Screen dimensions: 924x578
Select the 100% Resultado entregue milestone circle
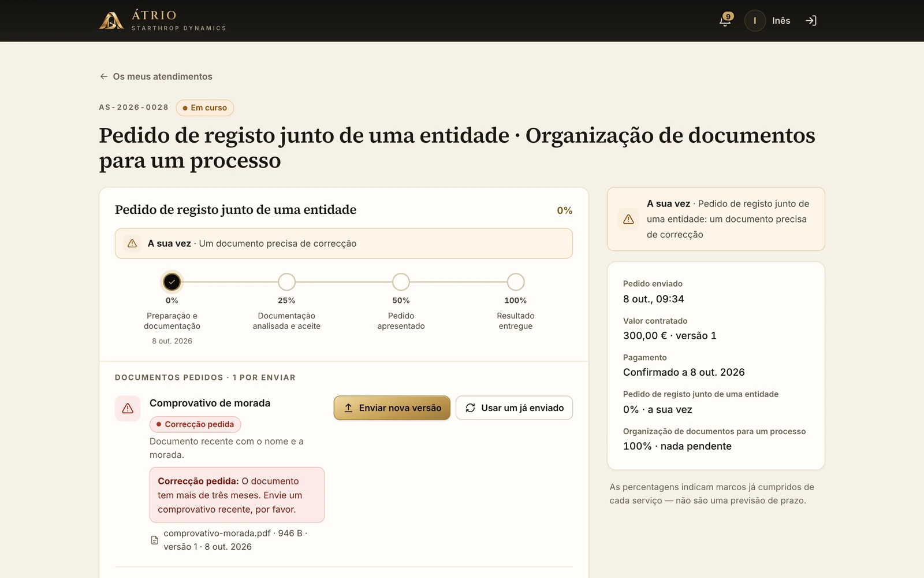[516, 282]
